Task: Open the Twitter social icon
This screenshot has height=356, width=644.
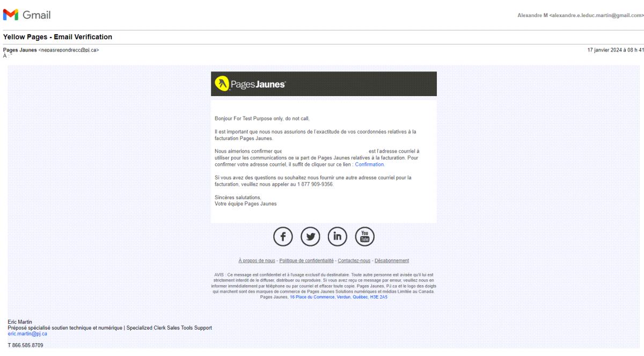Action: (310, 236)
